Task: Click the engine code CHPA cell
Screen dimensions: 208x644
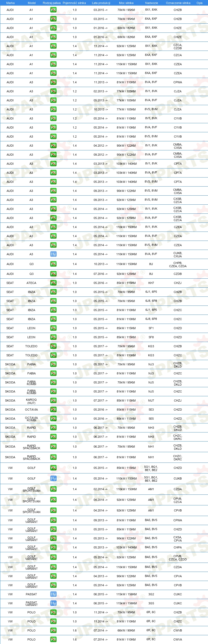Action: click(178, 547)
